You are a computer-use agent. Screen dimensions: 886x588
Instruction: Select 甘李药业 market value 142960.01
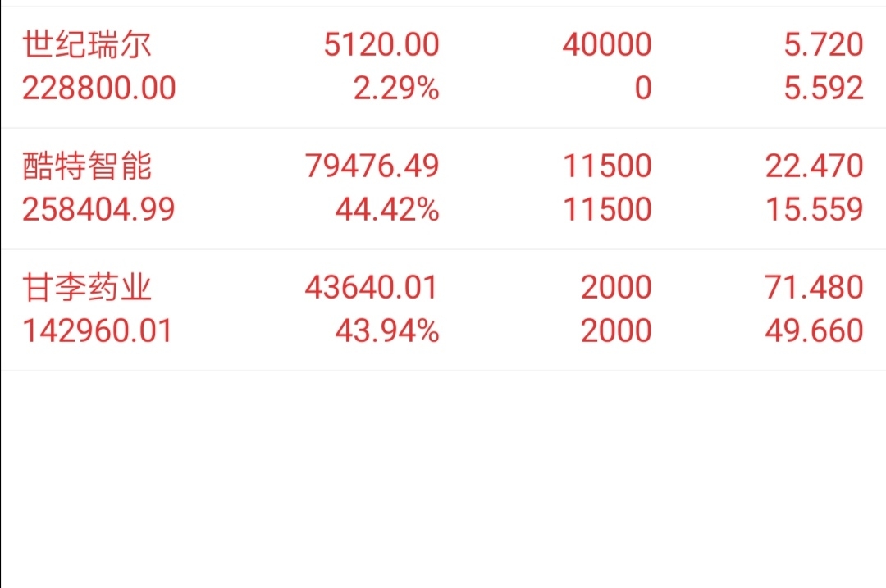pos(97,331)
